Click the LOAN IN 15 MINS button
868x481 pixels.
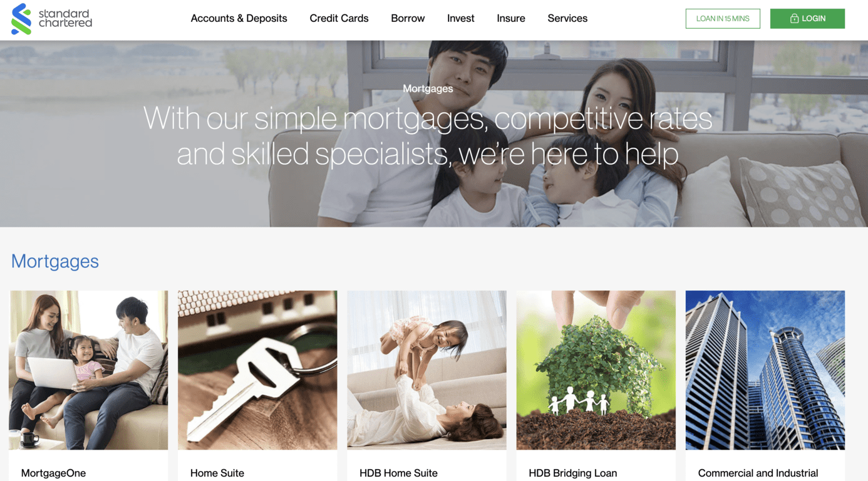(x=723, y=19)
